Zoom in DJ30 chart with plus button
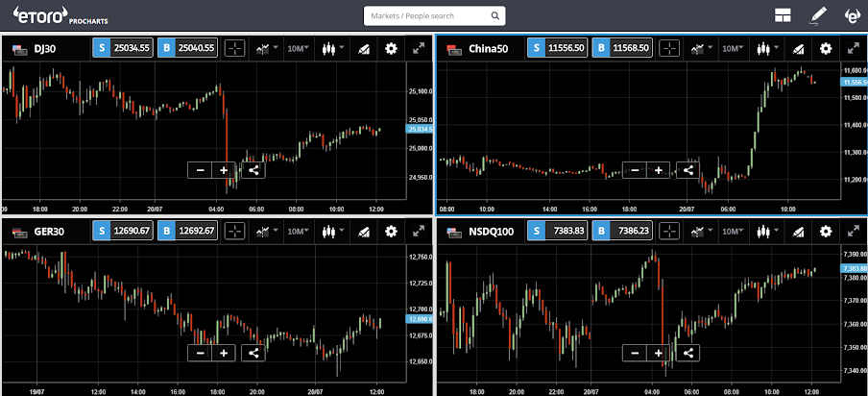 tap(224, 170)
